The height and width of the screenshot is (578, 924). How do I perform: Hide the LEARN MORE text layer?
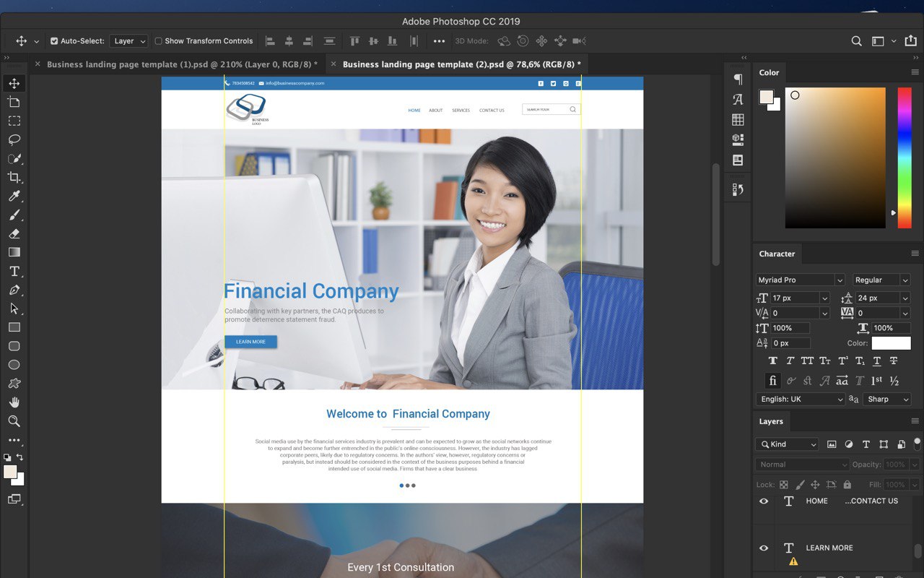coord(764,548)
